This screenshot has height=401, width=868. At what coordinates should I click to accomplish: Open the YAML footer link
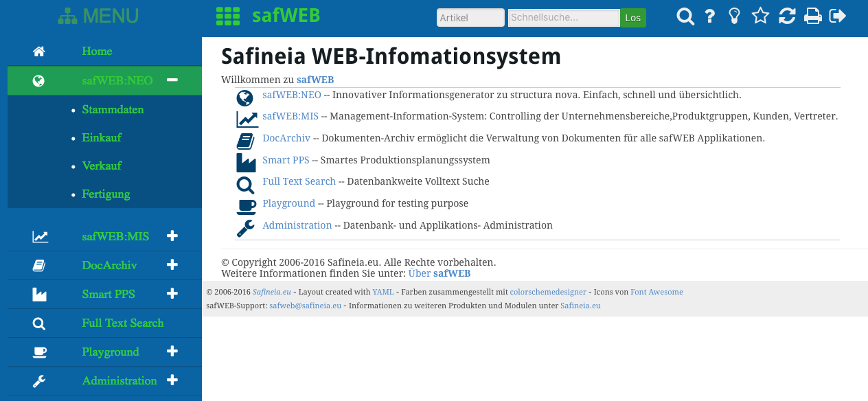[x=383, y=292]
